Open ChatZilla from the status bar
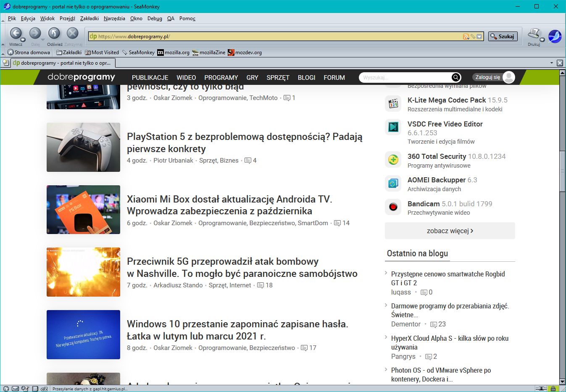Image resolution: width=566 pixels, height=392 pixels. (44, 389)
